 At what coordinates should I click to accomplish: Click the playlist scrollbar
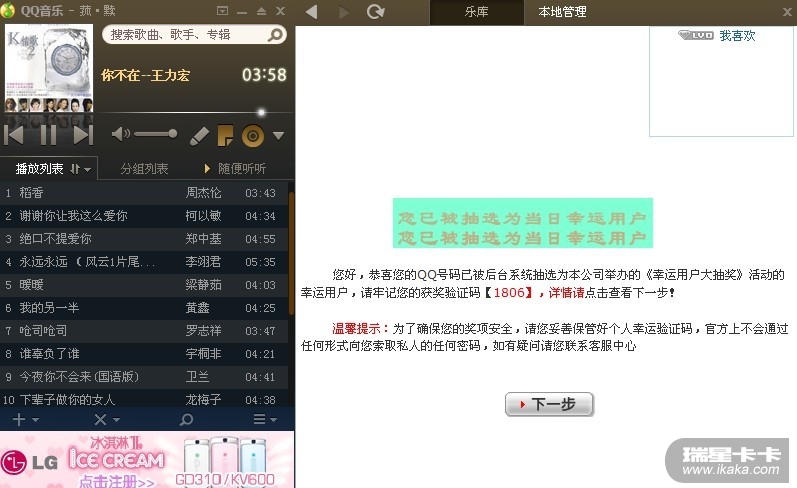pyautogui.click(x=291, y=253)
